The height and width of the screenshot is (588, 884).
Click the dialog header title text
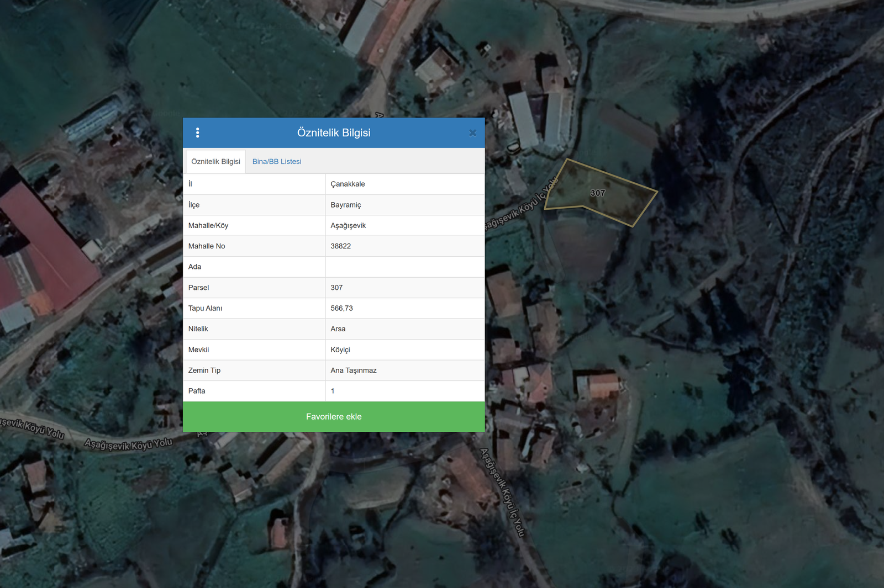[x=334, y=133]
